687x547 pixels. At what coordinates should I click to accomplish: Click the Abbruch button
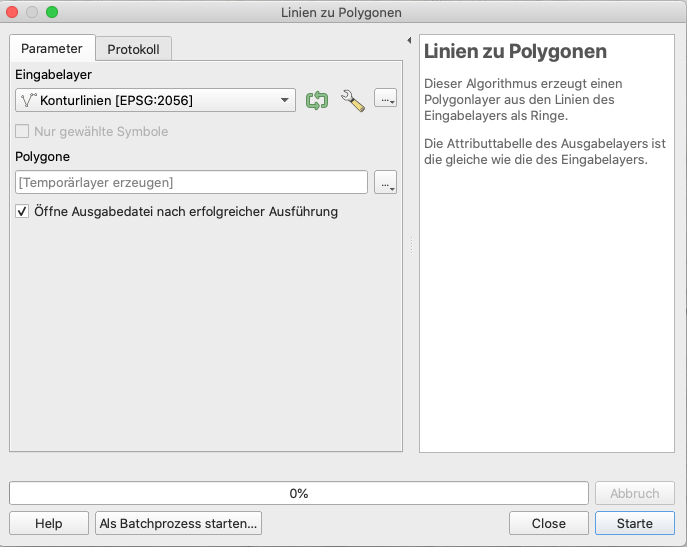635,493
